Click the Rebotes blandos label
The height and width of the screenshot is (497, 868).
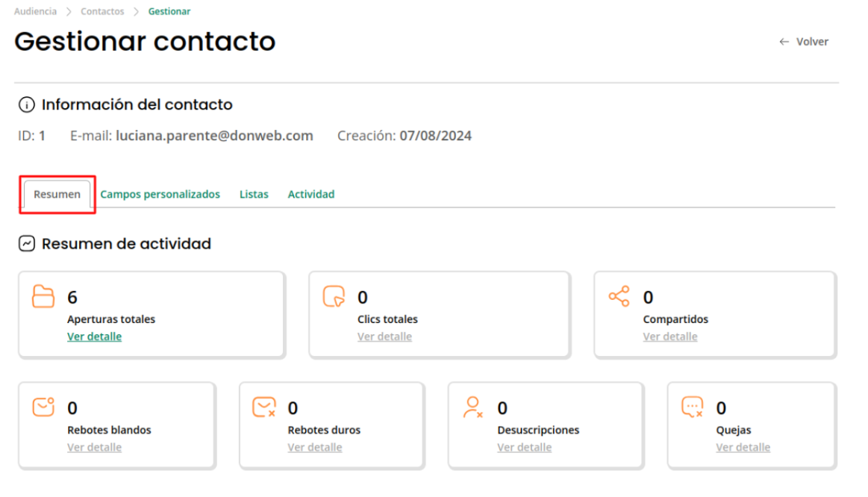point(109,430)
